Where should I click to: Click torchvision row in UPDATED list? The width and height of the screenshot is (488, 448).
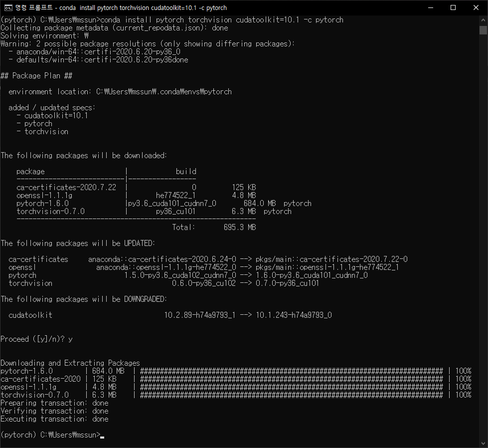pos(163,283)
